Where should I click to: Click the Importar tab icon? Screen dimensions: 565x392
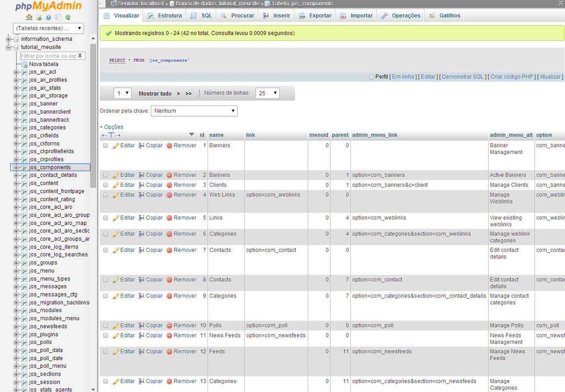pyautogui.click(x=343, y=16)
